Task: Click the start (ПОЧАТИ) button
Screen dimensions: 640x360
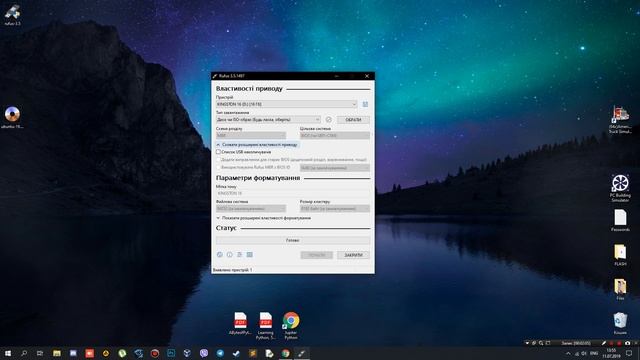Action: coord(317,255)
